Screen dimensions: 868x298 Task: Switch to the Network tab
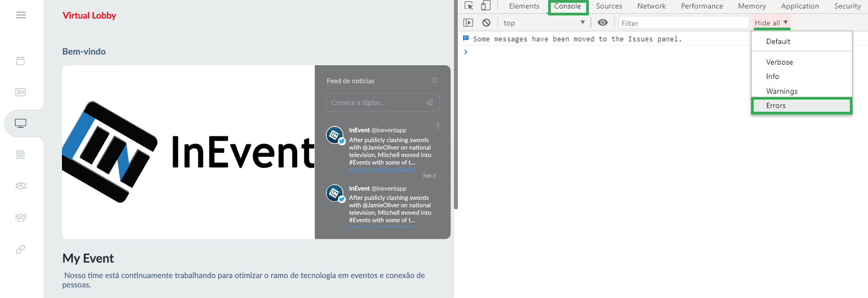(651, 6)
